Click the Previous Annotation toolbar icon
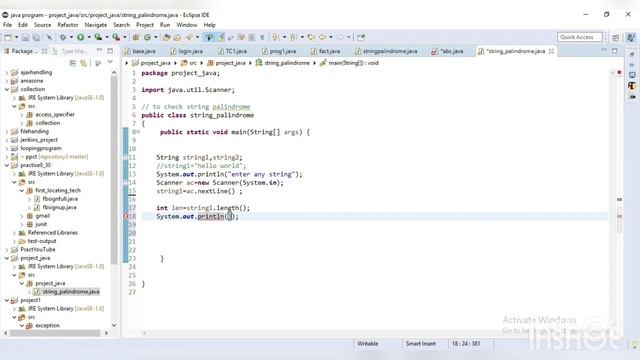Viewport: 640px width, 360px height. (293, 38)
